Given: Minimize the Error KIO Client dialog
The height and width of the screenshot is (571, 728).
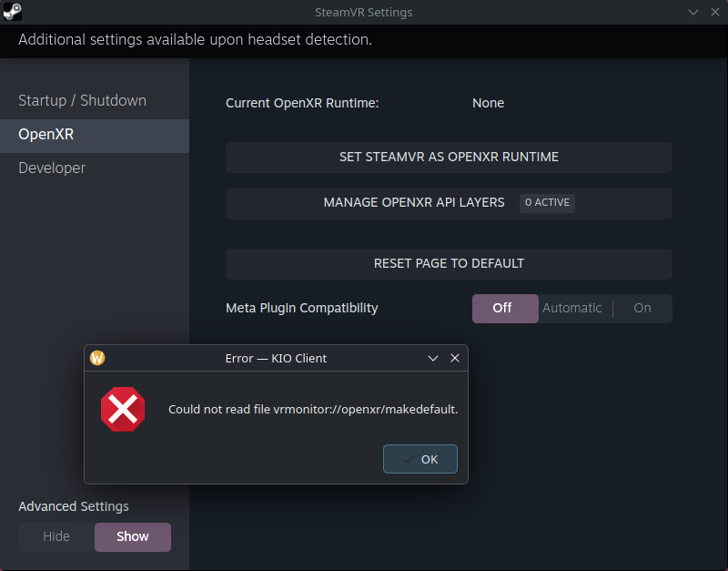Looking at the screenshot, I should tap(433, 358).
